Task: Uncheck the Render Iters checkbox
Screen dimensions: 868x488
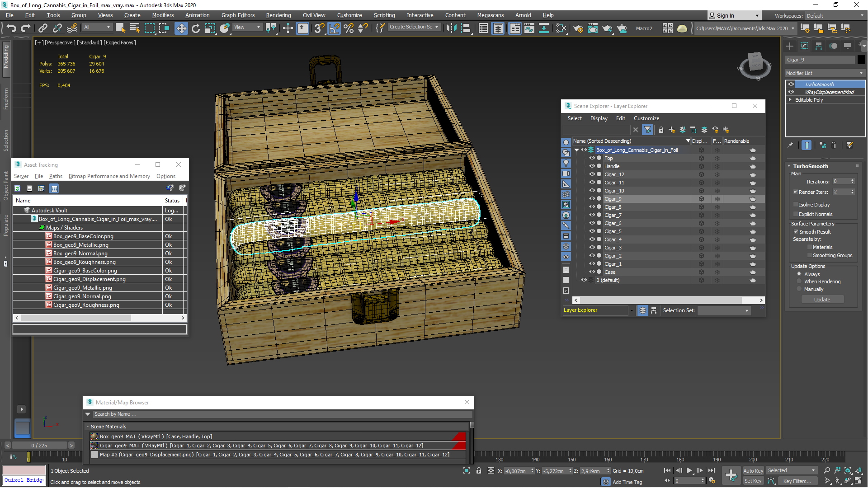Action: click(x=796, y=192)
